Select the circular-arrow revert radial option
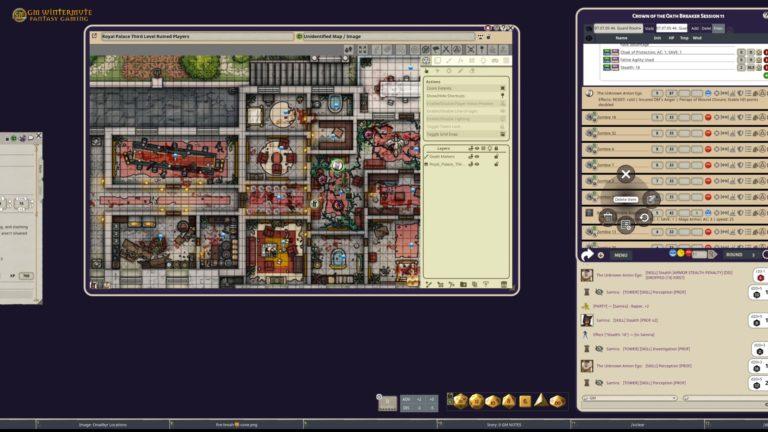 [x=644, y=217]
